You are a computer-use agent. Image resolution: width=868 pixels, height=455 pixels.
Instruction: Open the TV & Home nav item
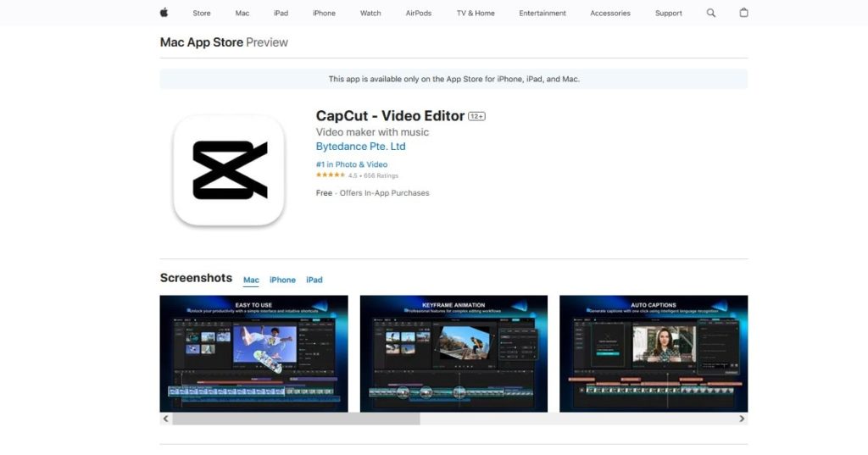(x=476, y=14)
